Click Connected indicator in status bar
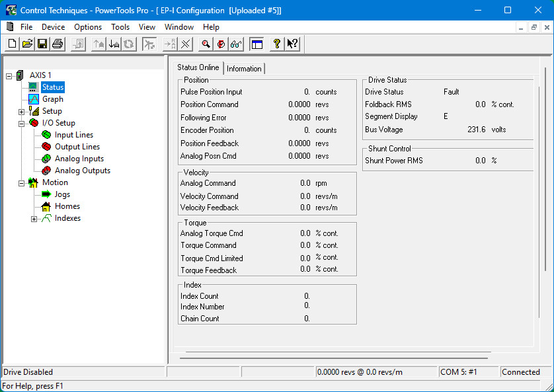This screenshot has width=554, height=392. click(521, 372)
